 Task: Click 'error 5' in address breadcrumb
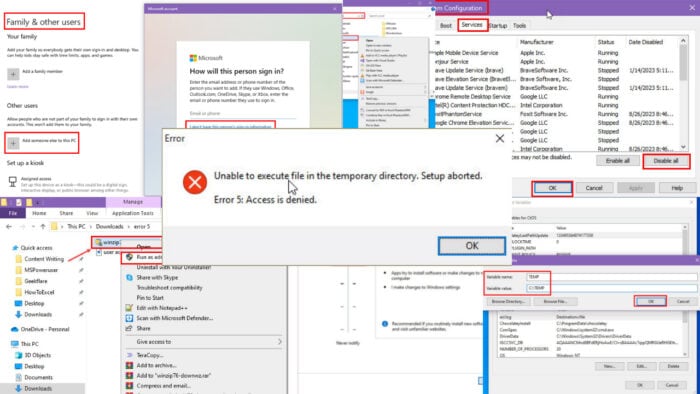click(142, 227)
